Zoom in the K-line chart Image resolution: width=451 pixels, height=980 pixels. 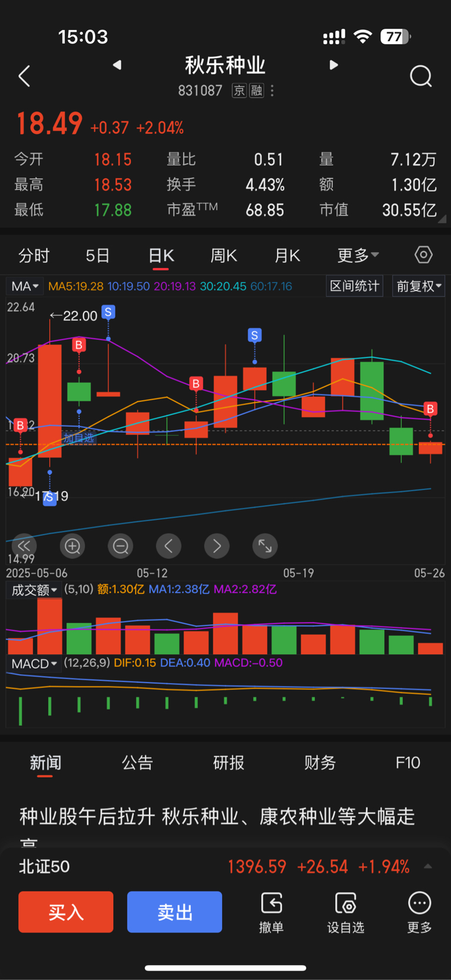tap(72, 546)
